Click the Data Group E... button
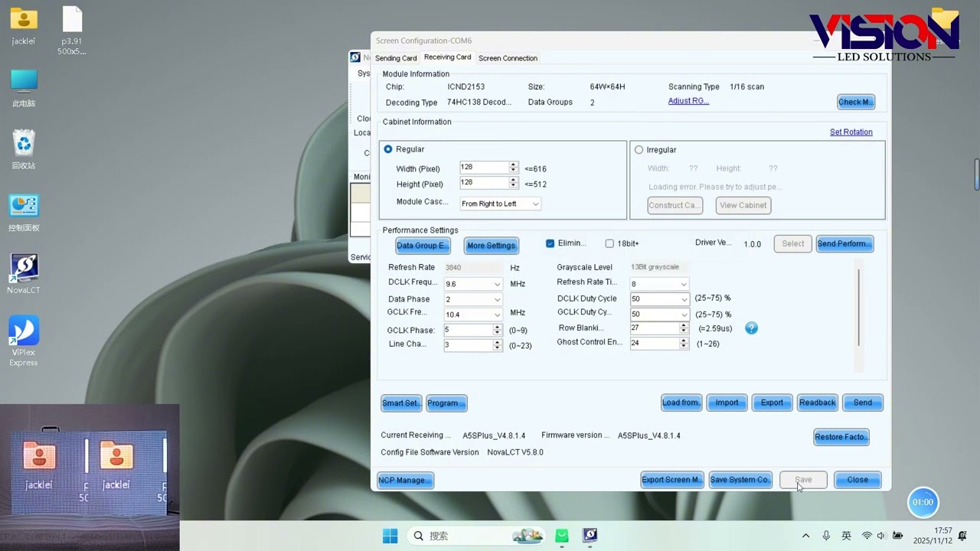The width and height of the screenshot is (980, 551). click(x=423, y=246)
